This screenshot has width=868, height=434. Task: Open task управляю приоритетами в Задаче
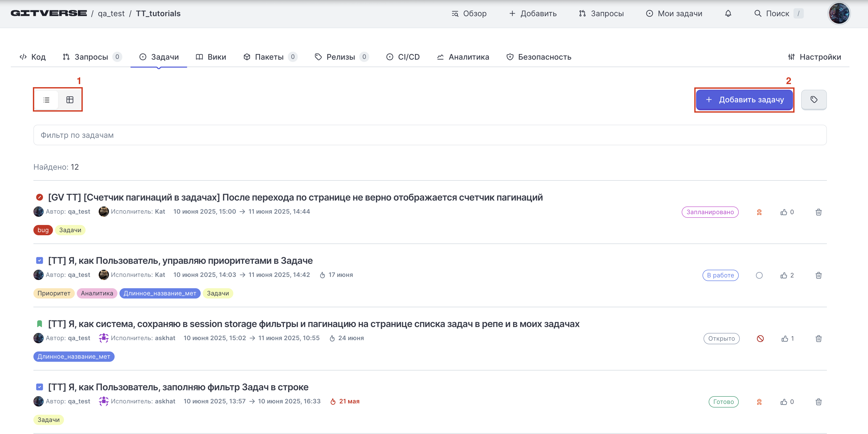coord(180,261)
